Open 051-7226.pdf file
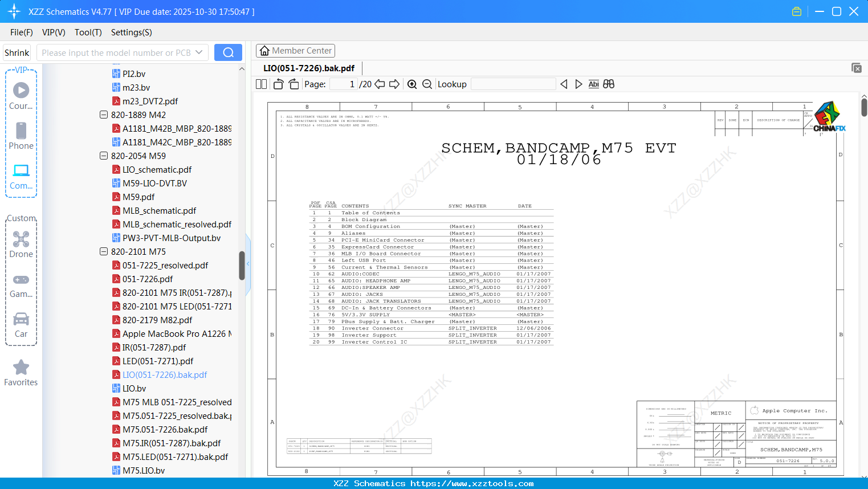 (x=142, y=279)
